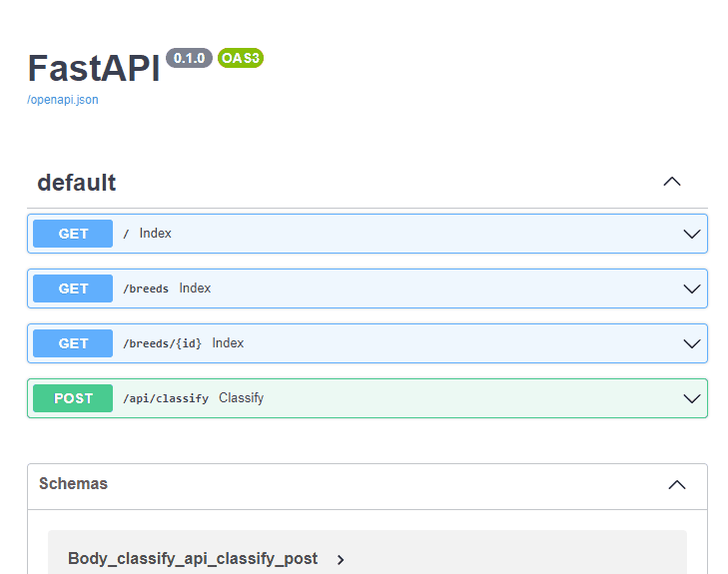Click the 0.1.0 version badge

coord(189,58)
